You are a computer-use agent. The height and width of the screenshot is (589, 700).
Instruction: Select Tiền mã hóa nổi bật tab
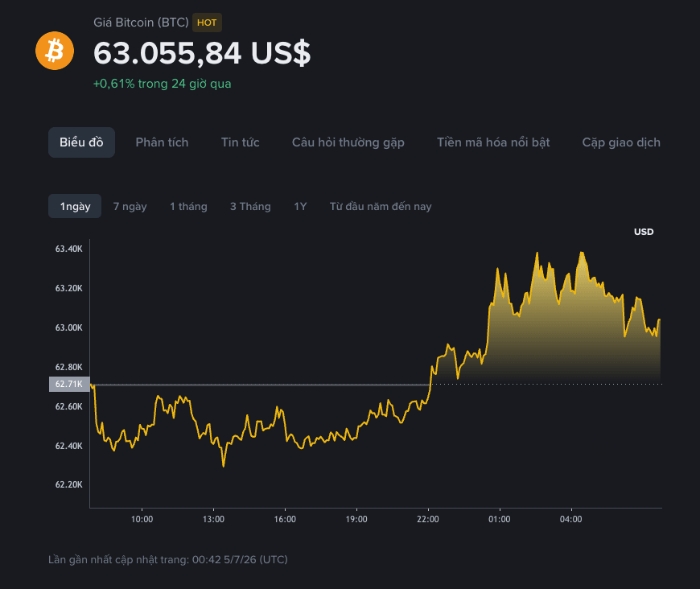[x=493, y=142]
